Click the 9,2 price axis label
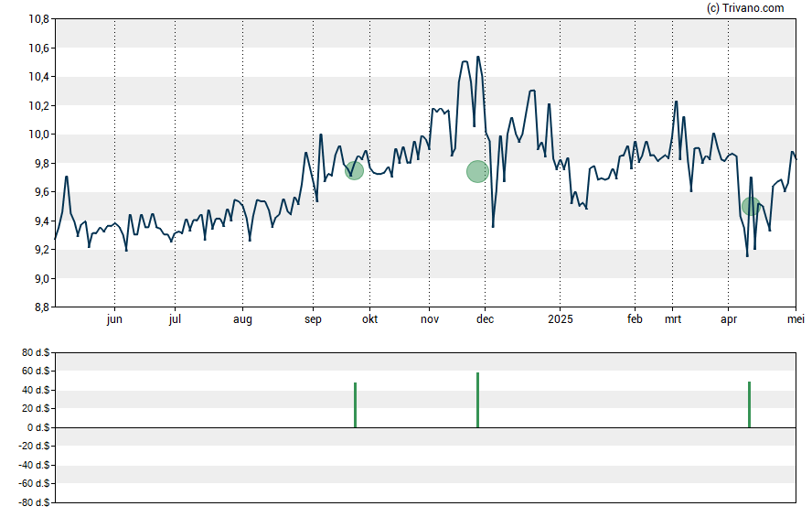Image resolution: width=812 pixels, height=517 pixels. [x=42, y=250]
